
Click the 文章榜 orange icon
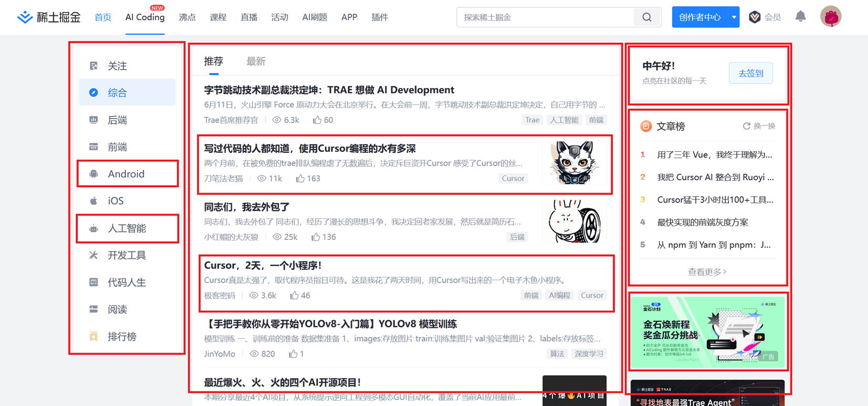pos(646,126)
